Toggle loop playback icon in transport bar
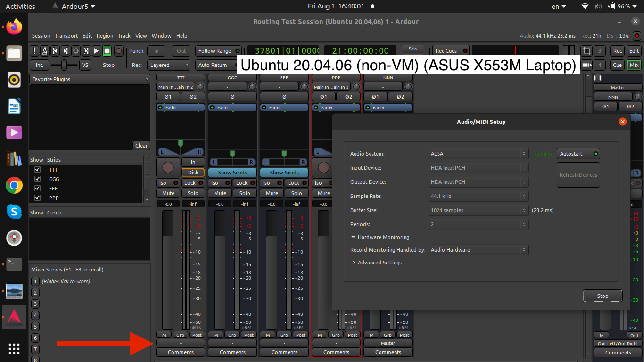 coord(76,51)
